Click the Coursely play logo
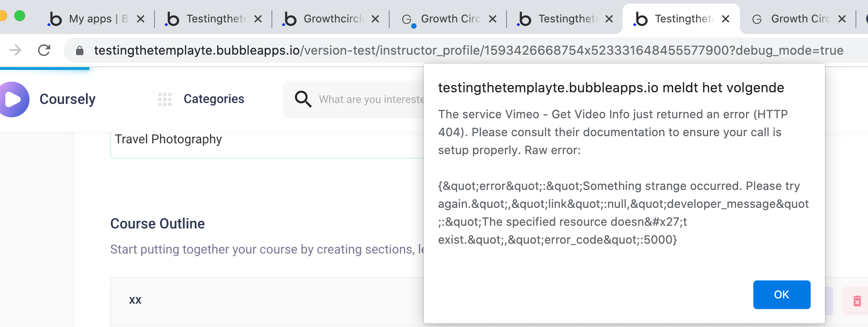The image size is (868, 327). click(x=13, y=99)
